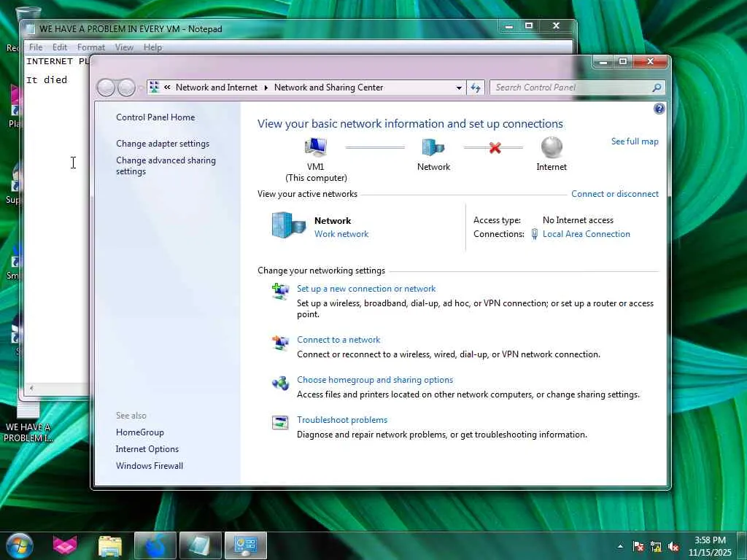Image resolution: width=747 pixels, height=560 pixels.
Task: Click the Forward navigation arrow button
Action: pyautogui.click(x=125, y=87)
